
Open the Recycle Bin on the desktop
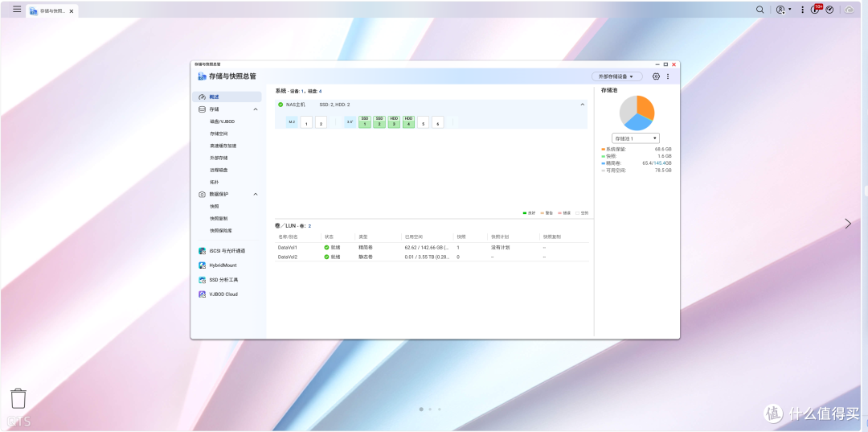coord(18,397)
